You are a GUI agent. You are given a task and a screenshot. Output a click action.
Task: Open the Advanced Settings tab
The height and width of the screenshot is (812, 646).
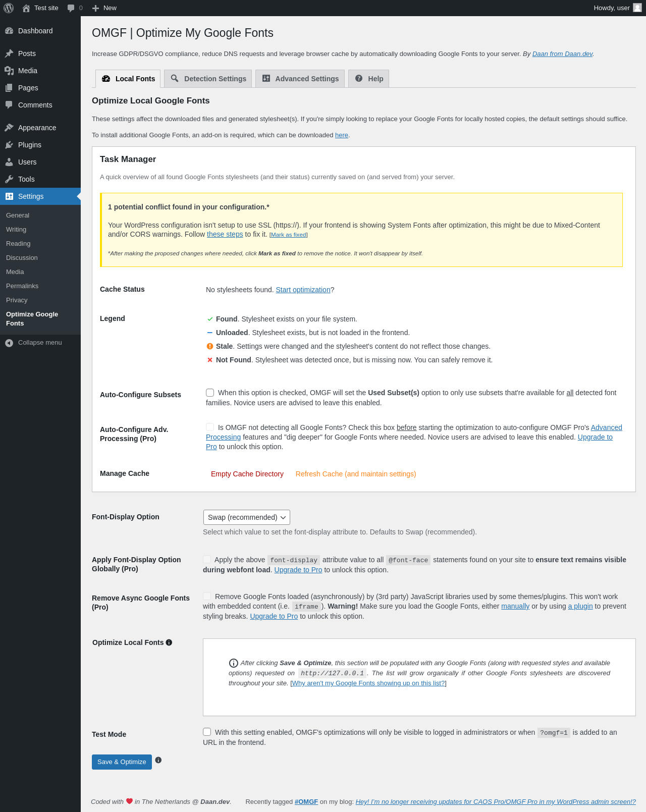(x=300, y=79)
